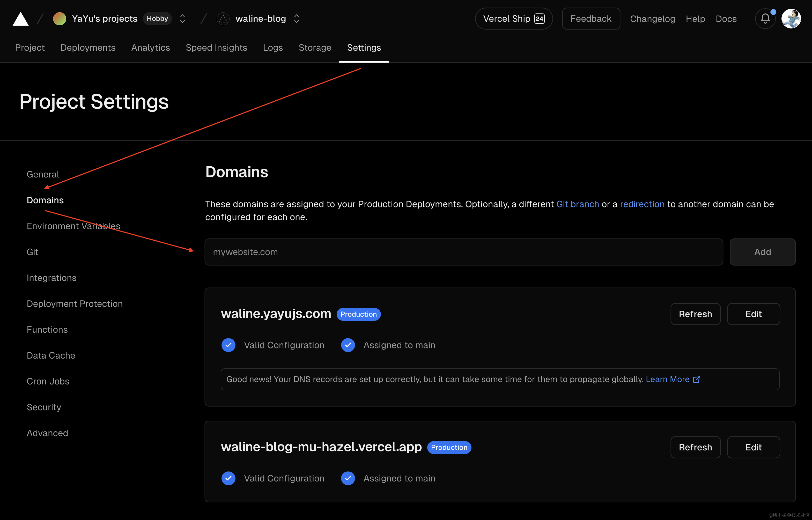This screenshot has height=520, width=812.
Task: Click the waline-blog project icon
Action: click(223, 19)
